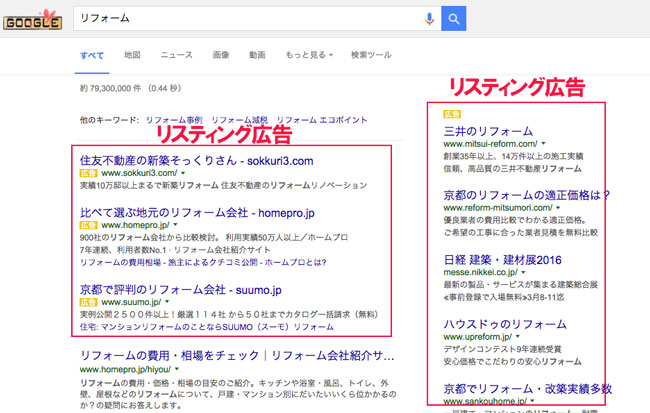
Task: Click www.upreform.jp/ green URL text
Action: [478, 337]
